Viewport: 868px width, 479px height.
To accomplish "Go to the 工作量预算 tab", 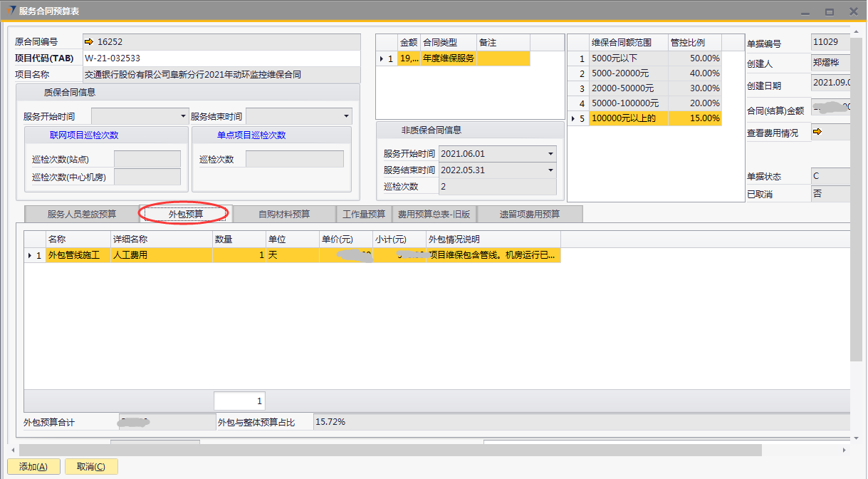I will pyautogui.click(x=364, y=214).
